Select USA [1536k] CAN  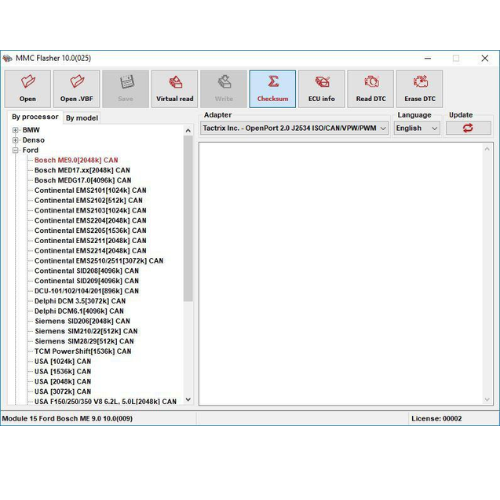[x=63, y=371]
